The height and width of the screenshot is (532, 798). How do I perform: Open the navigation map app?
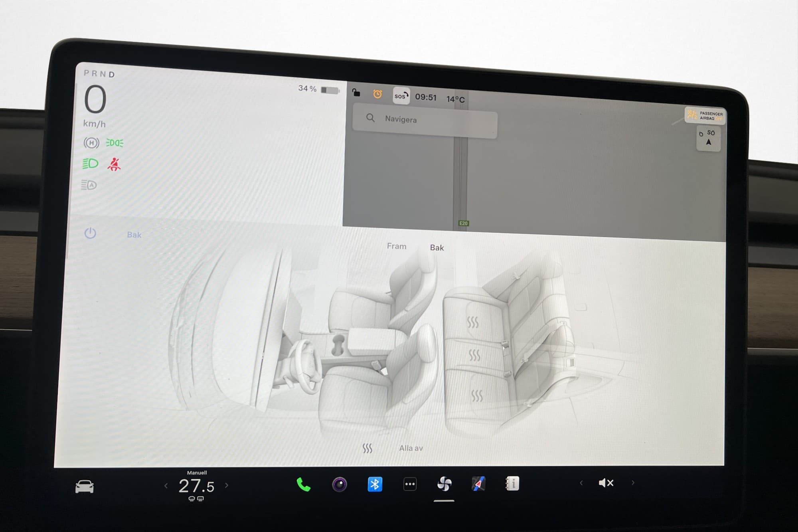(x=478, y=484)
